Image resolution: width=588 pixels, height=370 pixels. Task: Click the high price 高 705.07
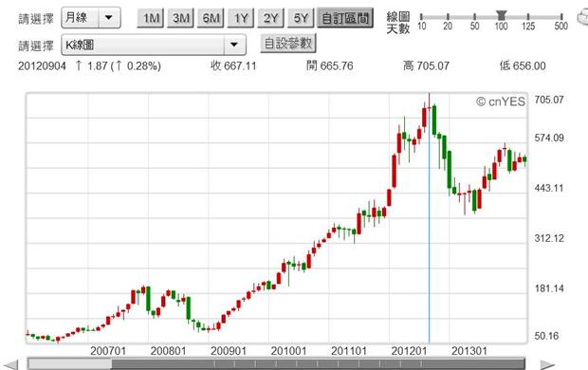coord(426,66)
